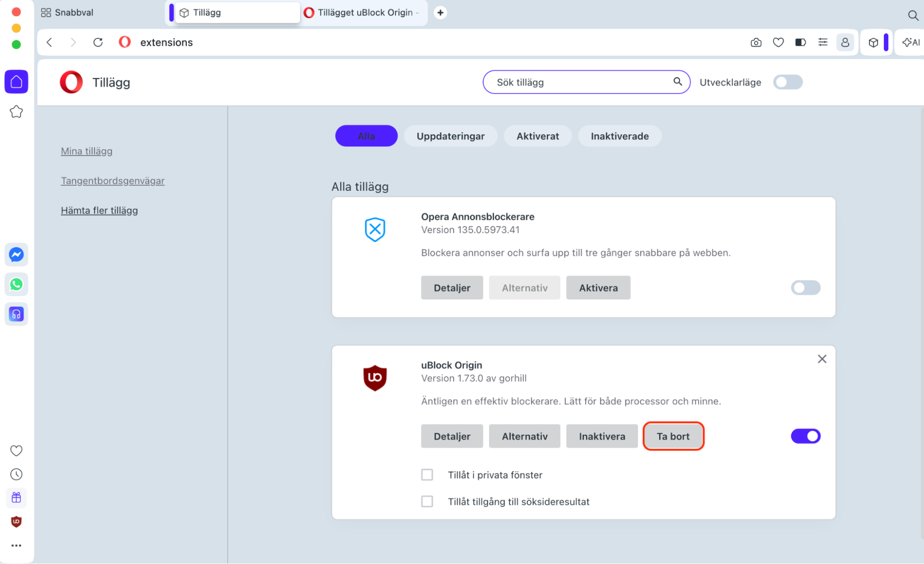924x564 pixels.
Task: Check Tillåt tillgång till söksideresultat
Action: coord(427,502)
